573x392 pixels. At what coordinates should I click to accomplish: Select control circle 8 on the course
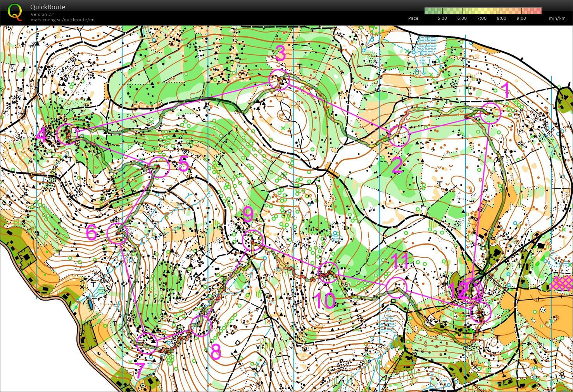(201, 326)
